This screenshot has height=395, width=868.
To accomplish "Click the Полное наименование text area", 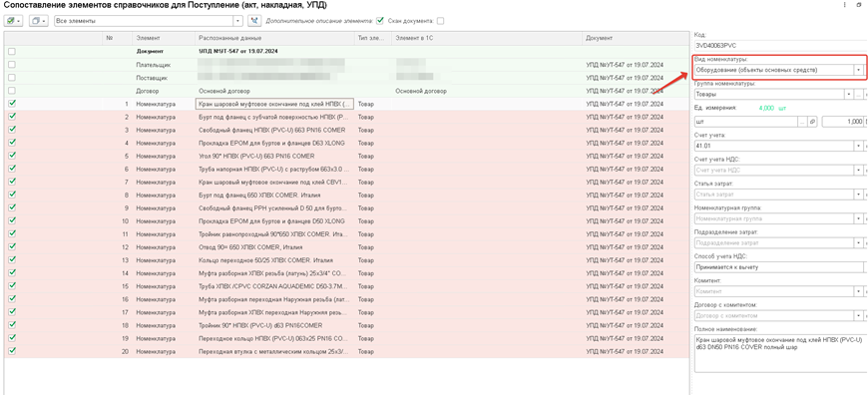I will [x=779, y=352].
